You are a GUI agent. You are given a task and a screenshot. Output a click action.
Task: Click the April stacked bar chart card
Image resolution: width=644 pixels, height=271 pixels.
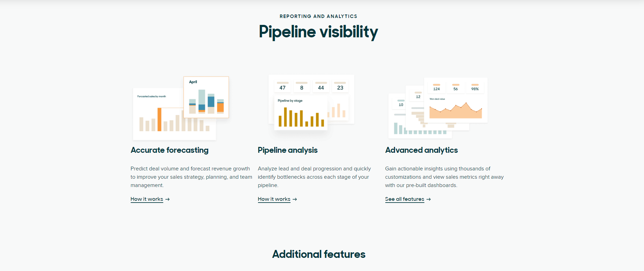pyautogui.click(x=206, y=97)
